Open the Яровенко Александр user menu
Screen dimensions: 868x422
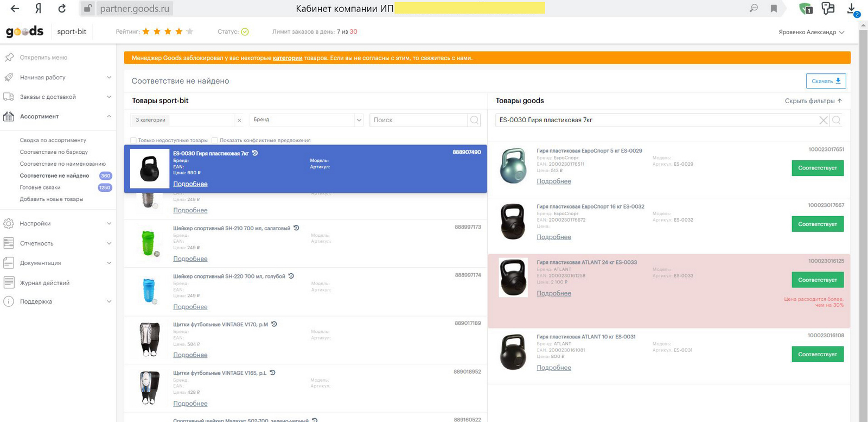811,32
